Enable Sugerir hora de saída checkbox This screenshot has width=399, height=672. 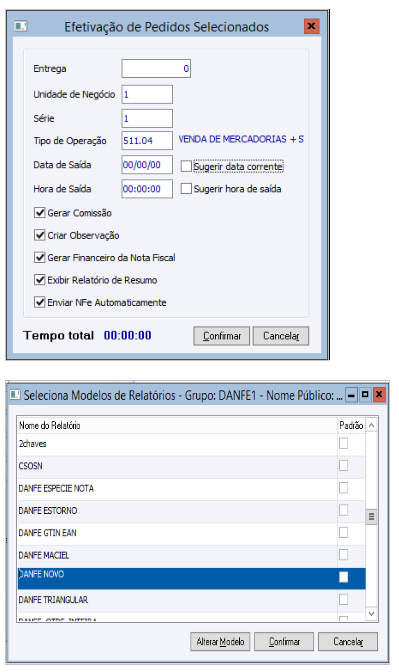click(x=186, y=189)
